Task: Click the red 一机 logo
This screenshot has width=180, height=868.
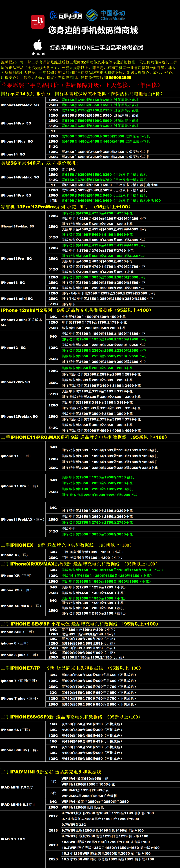Action: [37, 22]
